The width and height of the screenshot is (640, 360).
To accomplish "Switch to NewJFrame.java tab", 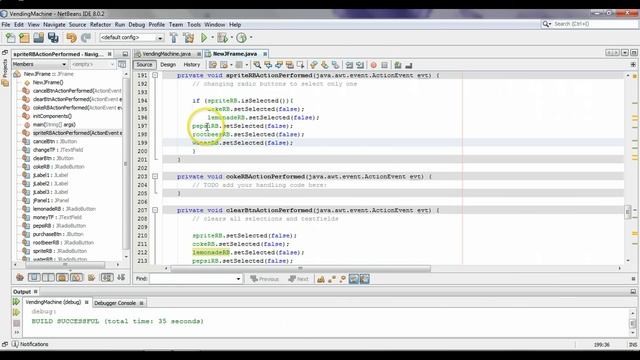I will (x=235, y=54).
